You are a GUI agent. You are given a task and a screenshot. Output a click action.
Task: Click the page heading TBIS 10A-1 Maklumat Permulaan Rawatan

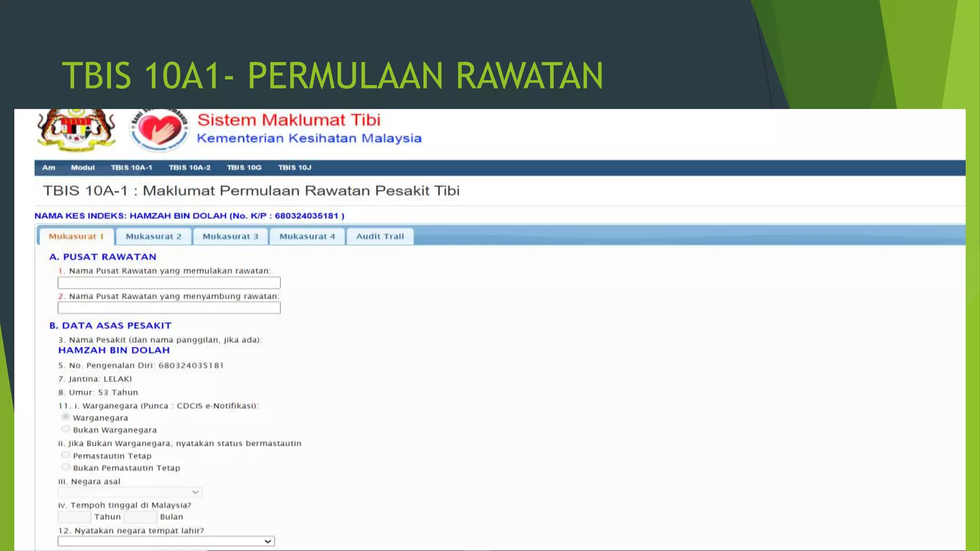[x=251, y=191]
